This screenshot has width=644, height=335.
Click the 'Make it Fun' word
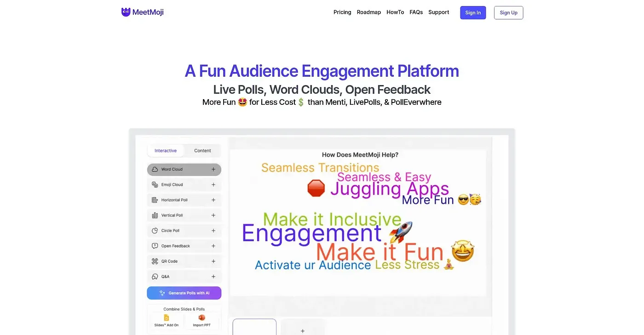[380, 252]
